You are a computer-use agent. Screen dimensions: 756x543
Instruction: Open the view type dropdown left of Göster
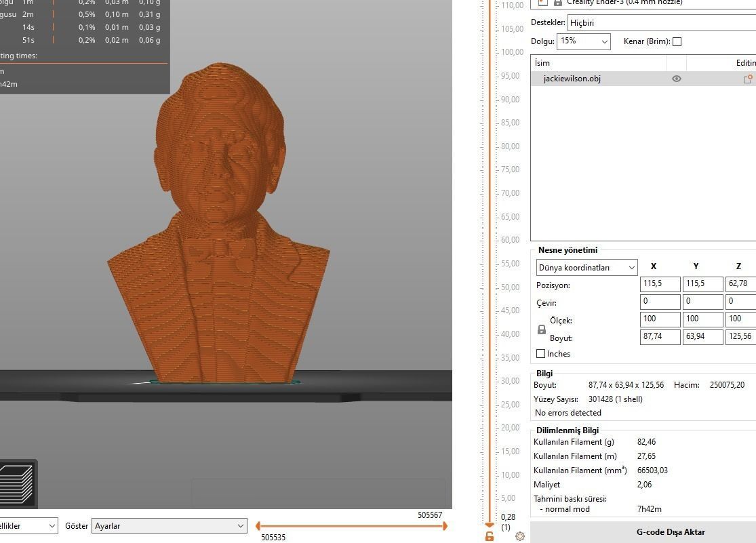click(x=29, y=525)
